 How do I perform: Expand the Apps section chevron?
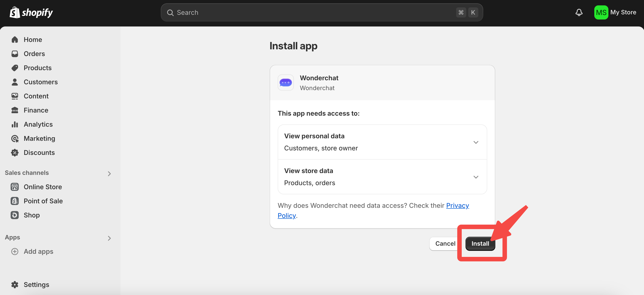[109, 238]
